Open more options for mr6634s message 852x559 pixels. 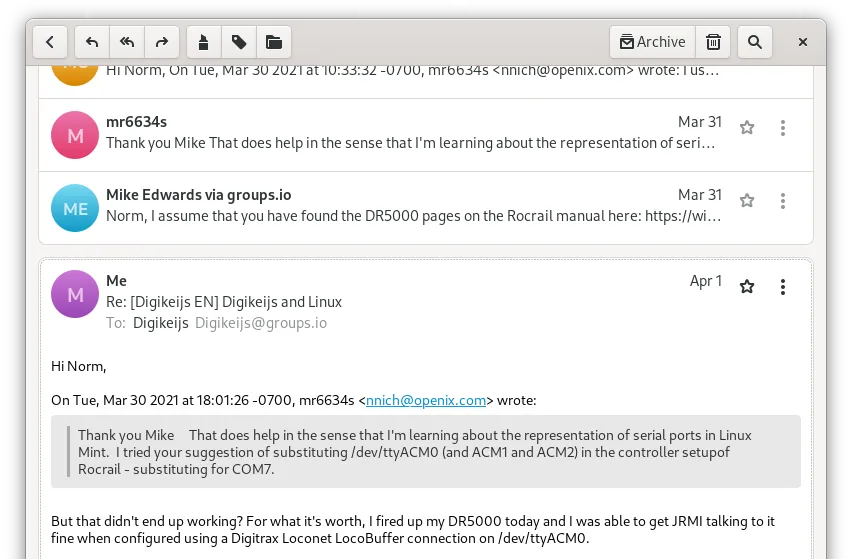coord(783,128)
